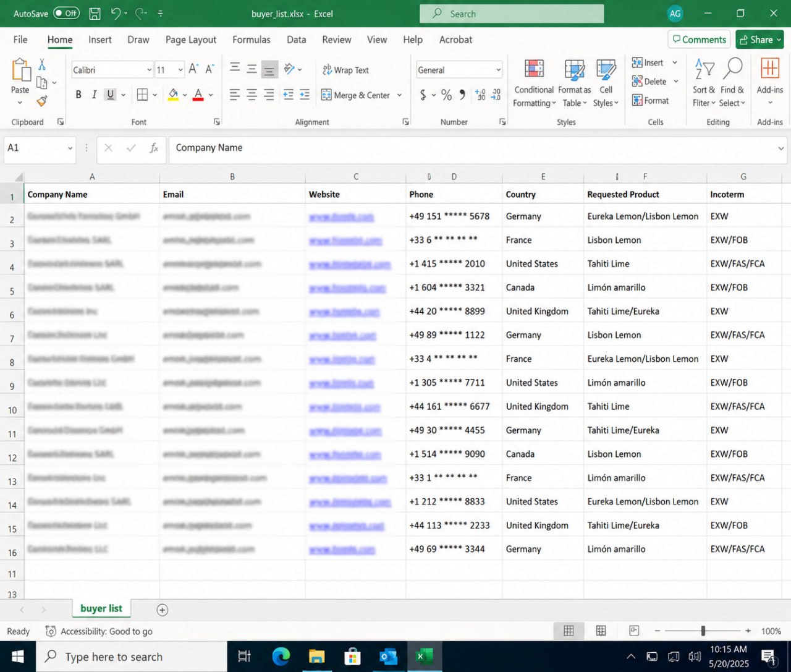Open Customize Quick Access Toolbar dropdown

click(161, 13)
